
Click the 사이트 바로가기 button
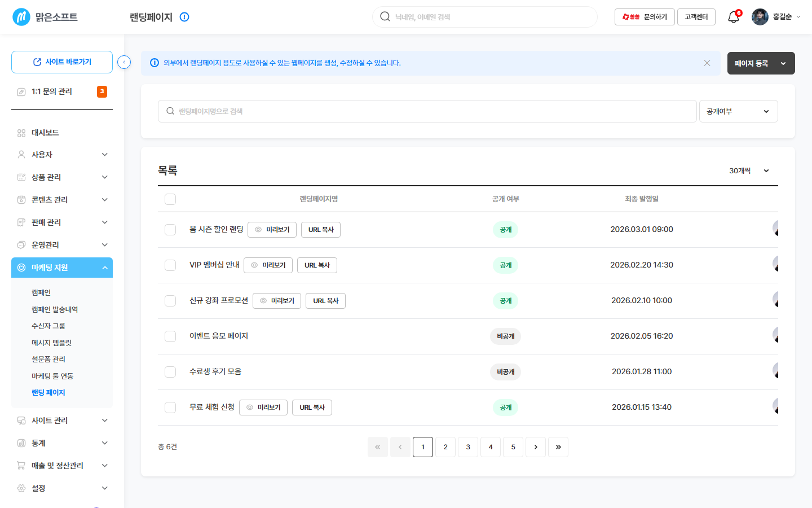[62, 62]
